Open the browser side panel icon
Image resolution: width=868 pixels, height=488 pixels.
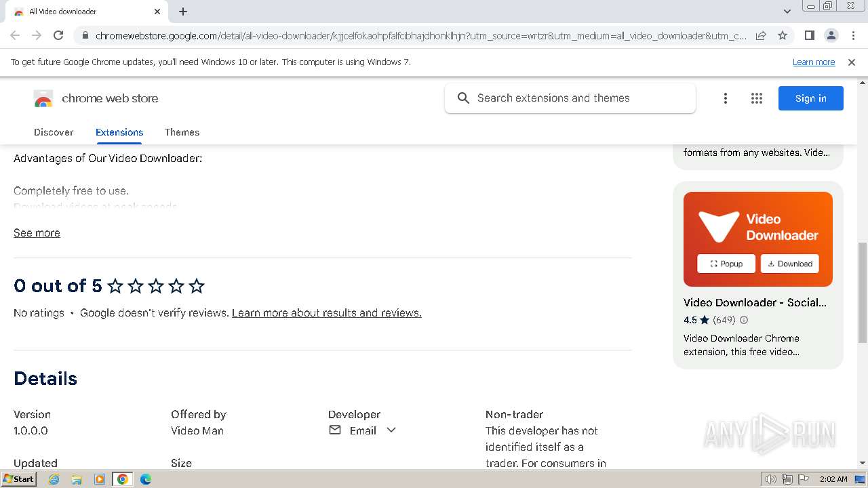809,35
